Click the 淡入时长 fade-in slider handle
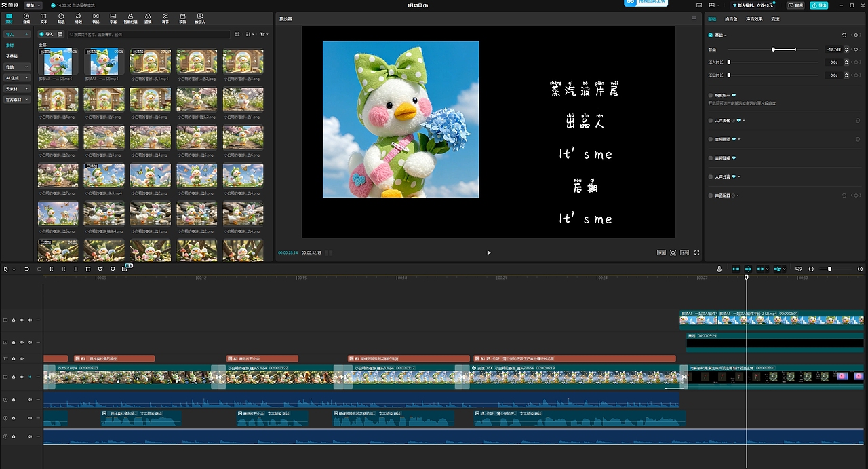The height and width of the screenshot is (469, 868). [729, 62]
